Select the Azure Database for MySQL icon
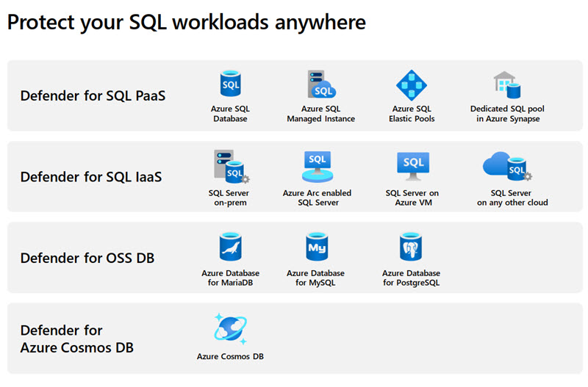 click(316, 247)
